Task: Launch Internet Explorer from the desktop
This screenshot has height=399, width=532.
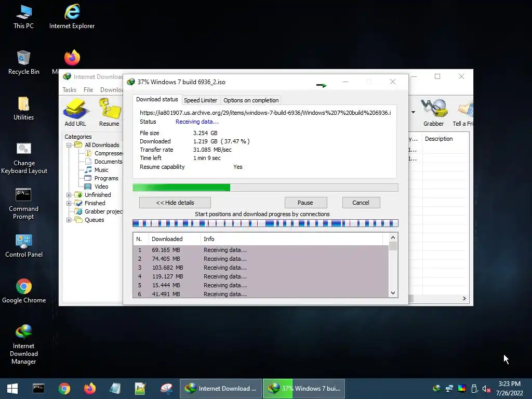Action: tap(72, 16)
